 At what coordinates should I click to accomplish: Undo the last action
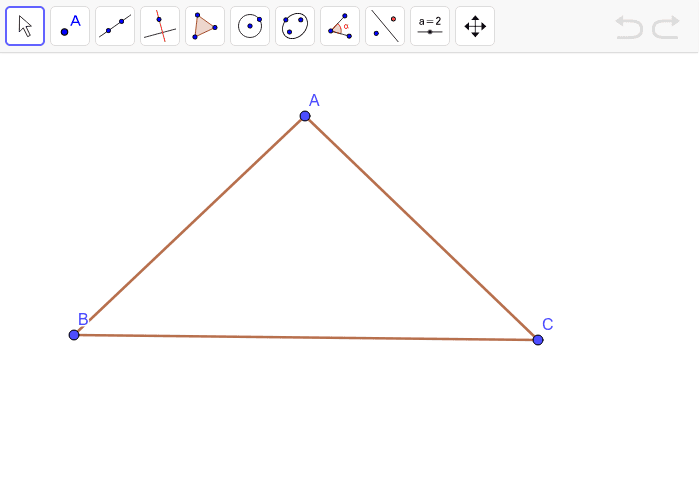coord(629,27)
